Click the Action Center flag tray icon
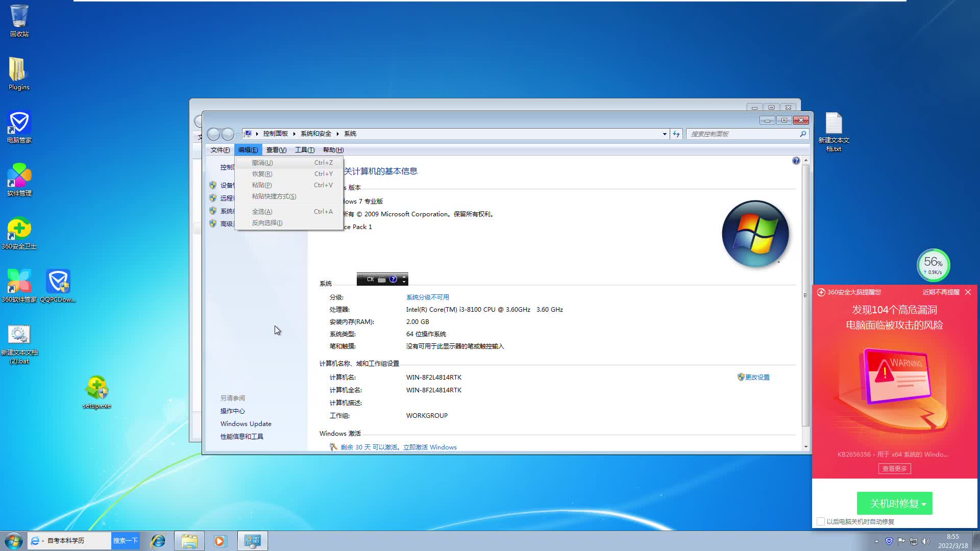980x551 pixels. tap(901, 541)
